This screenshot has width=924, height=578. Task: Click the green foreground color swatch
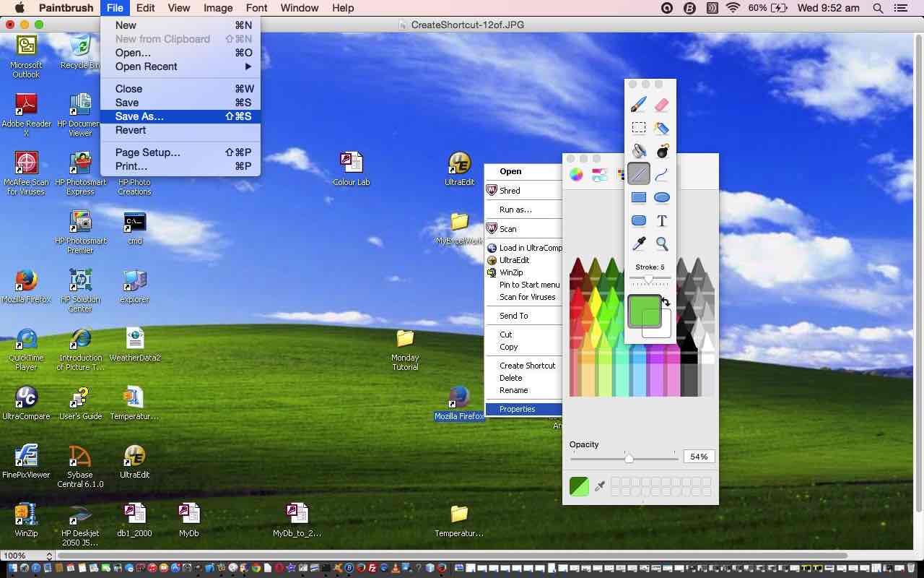(x=645, y=311)
